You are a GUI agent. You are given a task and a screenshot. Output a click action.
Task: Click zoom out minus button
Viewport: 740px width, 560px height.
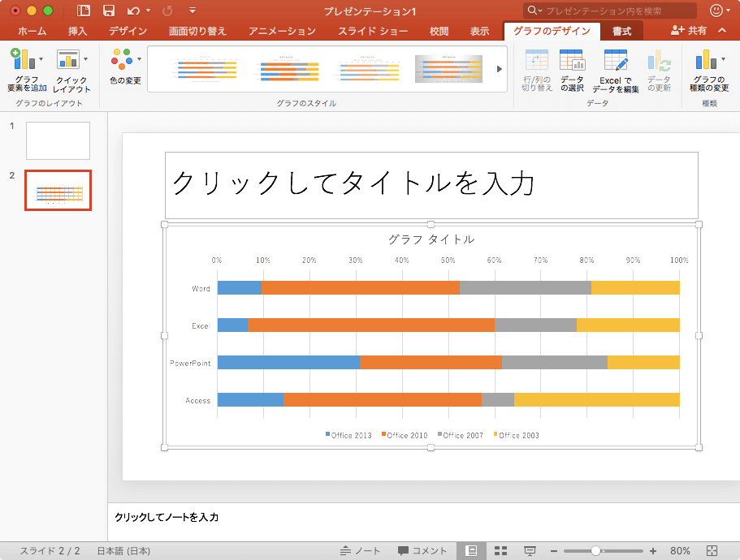click(x=554, y=551)
